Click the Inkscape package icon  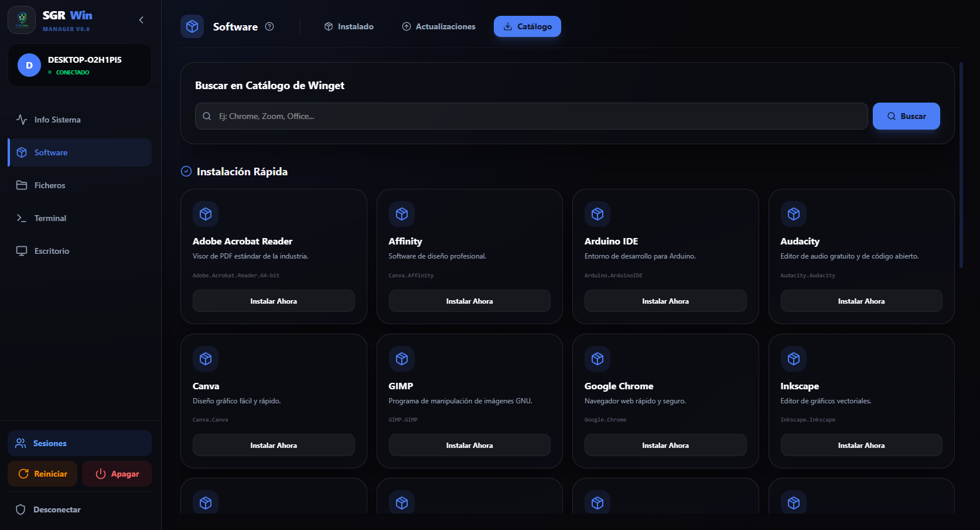pos(794,359)
